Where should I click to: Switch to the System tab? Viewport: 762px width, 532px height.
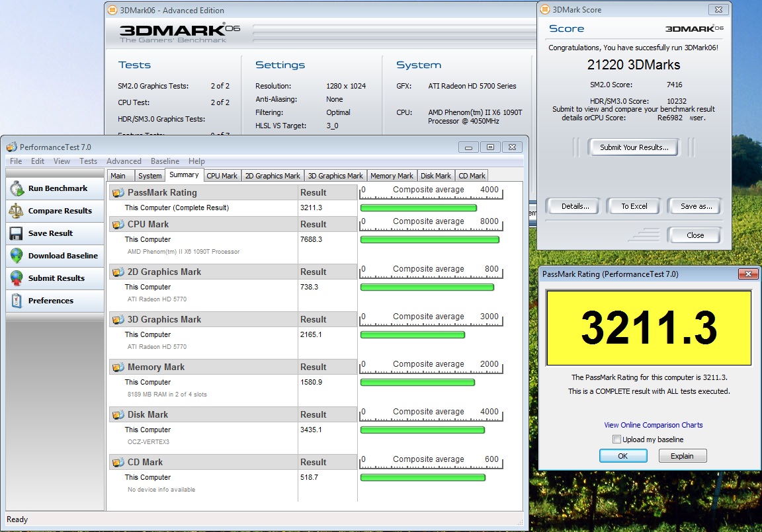[149, 176]
